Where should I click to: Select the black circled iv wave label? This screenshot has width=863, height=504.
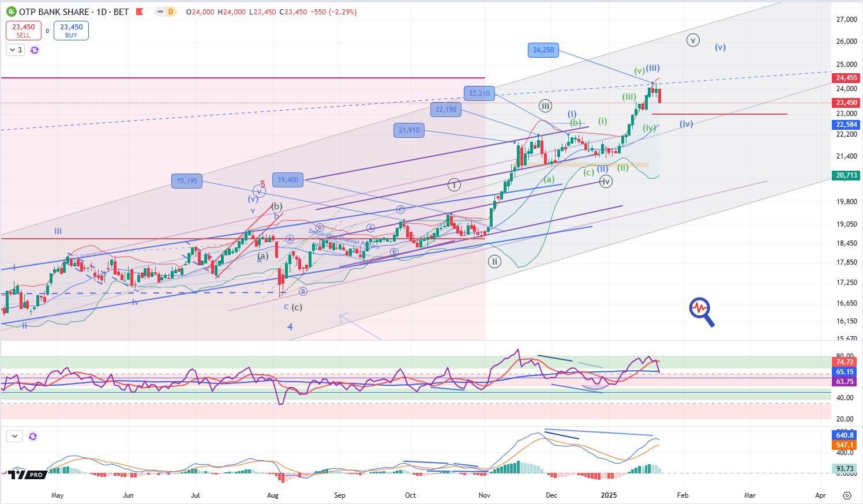click(x=605, y=182)
